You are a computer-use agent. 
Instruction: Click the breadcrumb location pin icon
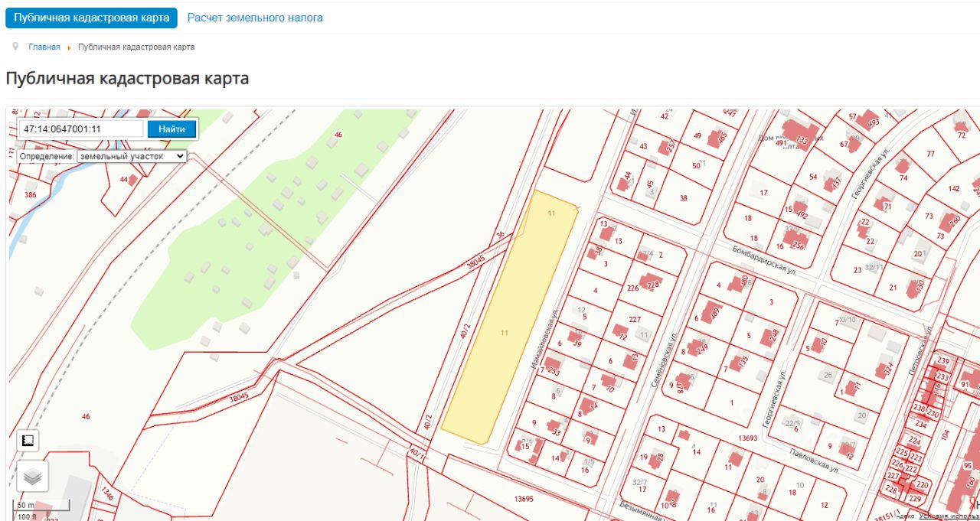(15, 47)
